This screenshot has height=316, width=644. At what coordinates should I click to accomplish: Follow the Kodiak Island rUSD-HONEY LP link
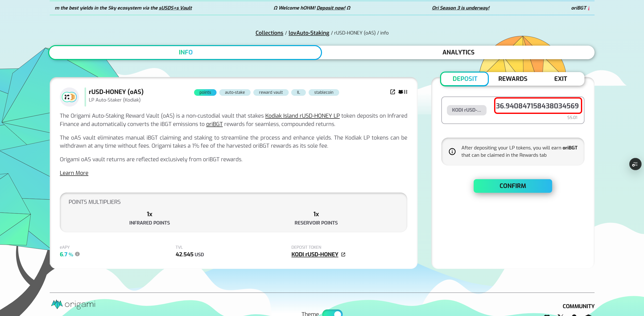(302, 116)
